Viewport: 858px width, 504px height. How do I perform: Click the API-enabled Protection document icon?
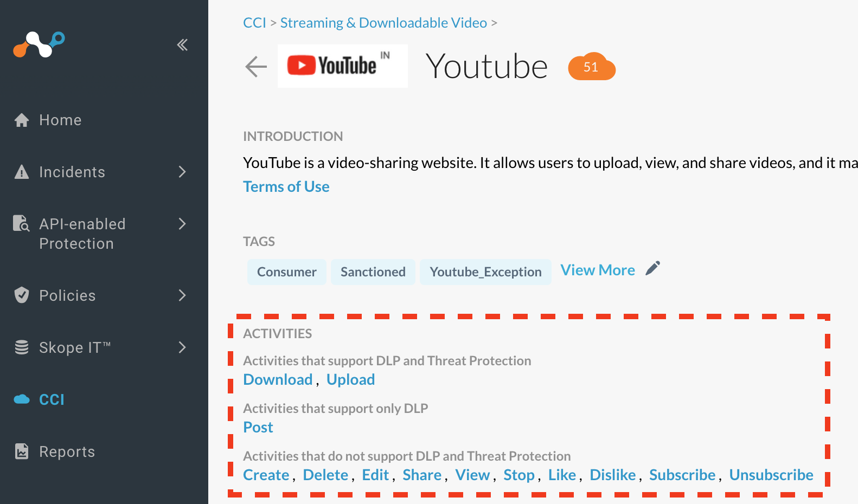click(21, 223)
